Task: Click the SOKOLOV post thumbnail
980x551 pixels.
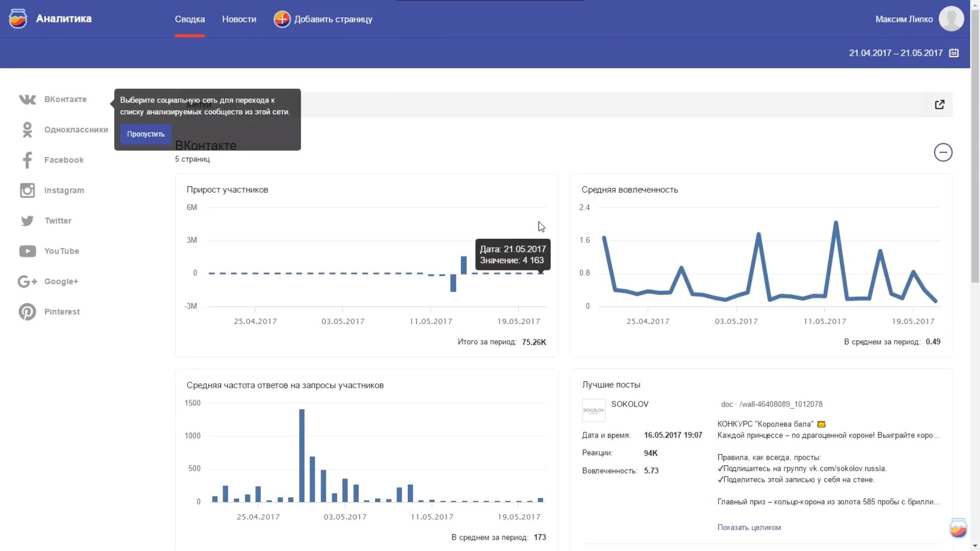Action: click(x=594, y=410)
